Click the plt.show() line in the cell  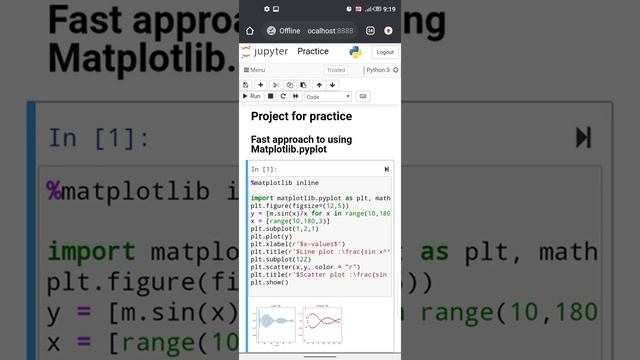tap(269, 282)
